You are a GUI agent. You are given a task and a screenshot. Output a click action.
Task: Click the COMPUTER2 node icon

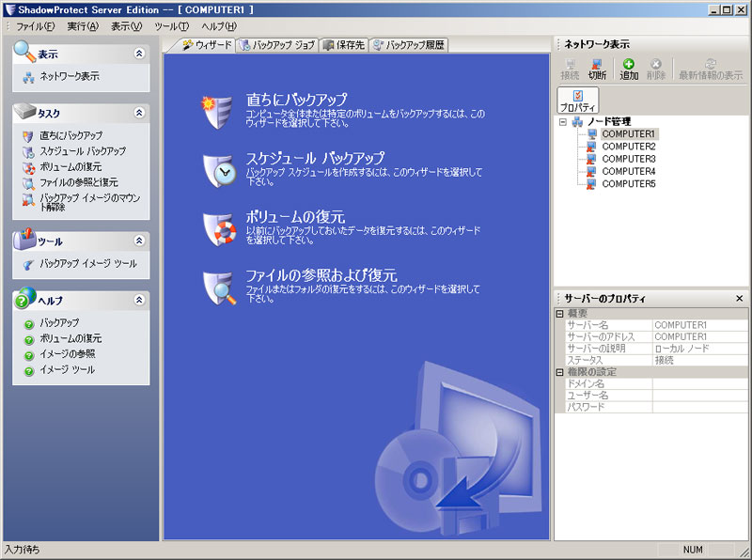[x=591, y=147]
